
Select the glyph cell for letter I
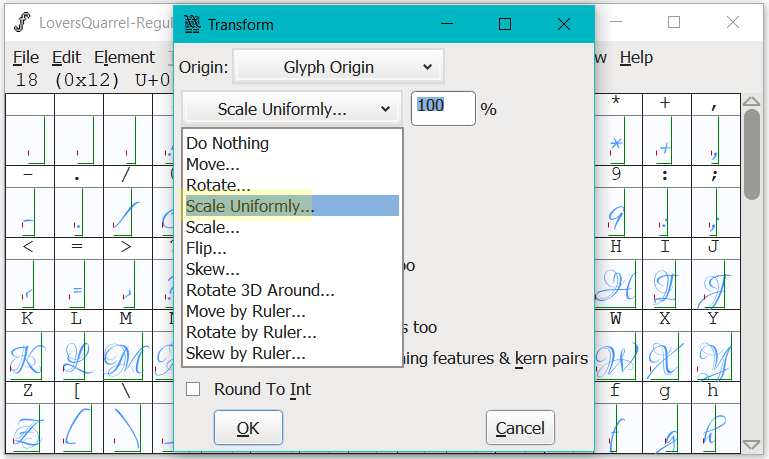666,284
